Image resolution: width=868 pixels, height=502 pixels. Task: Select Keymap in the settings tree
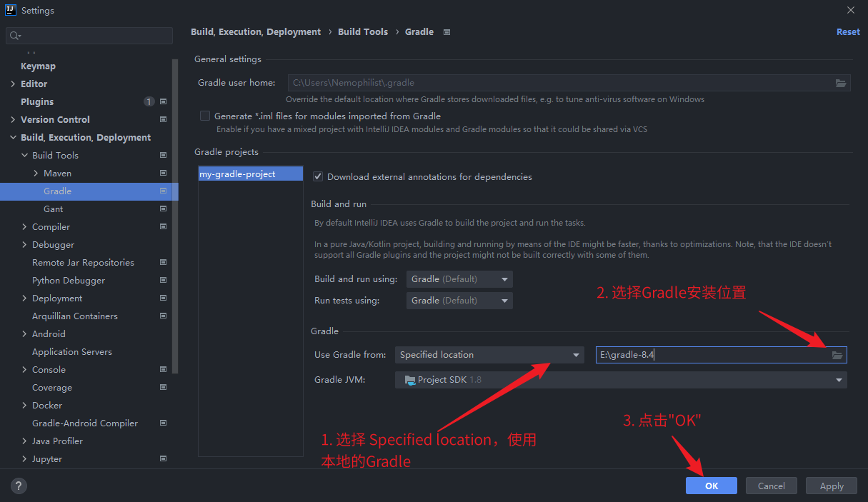[38, 66]
